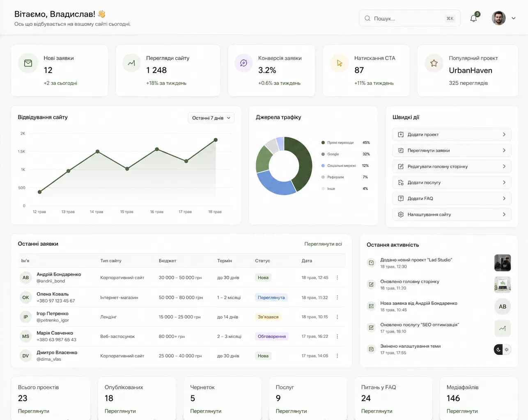Select the Додати FAQ quick action
The height and width of the screenshot is (420, 528).
click(x=452, y=199)
